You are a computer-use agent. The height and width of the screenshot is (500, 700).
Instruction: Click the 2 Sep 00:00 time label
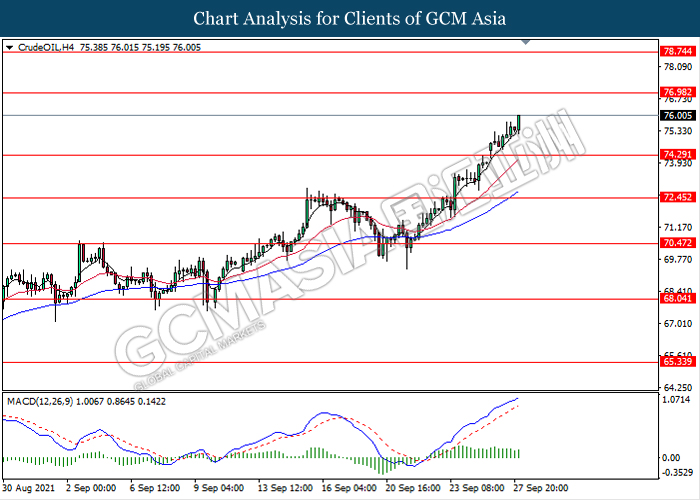91,488
